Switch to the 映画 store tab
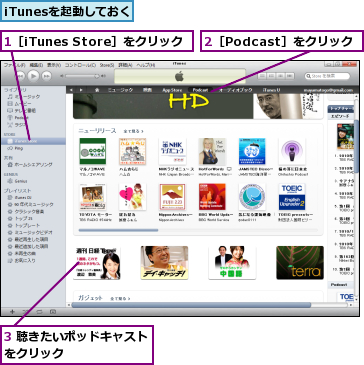This screenshot has height=365, width=364. [148, 90]
